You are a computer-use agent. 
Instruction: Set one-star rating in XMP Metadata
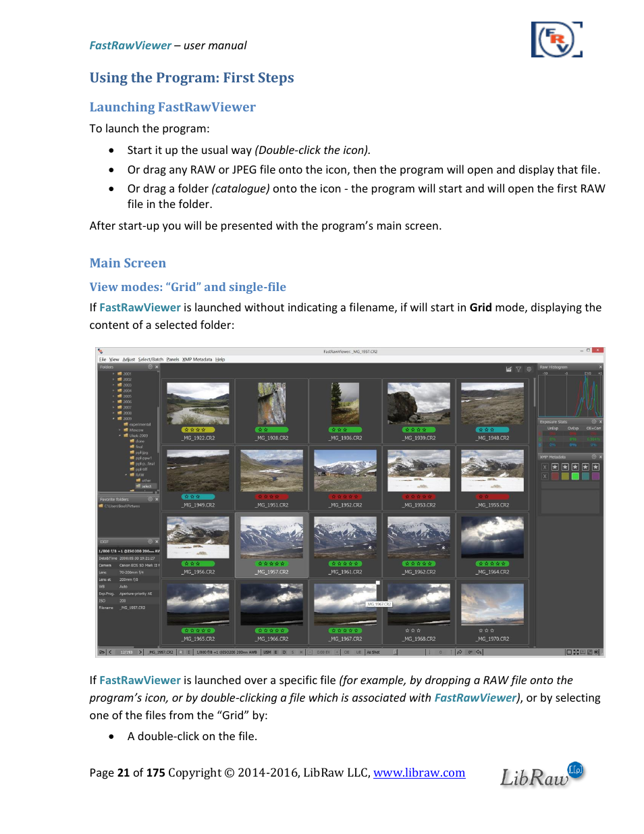click(555, 467)
